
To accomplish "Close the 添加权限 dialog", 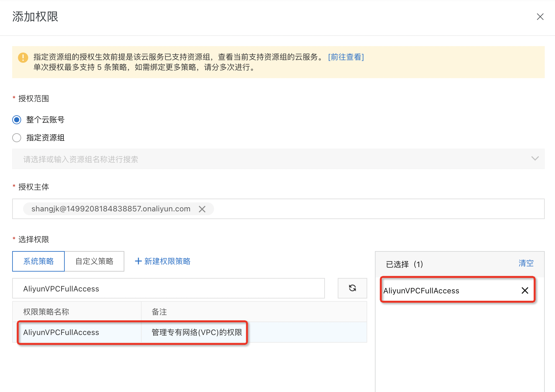I will click(540, 17).
